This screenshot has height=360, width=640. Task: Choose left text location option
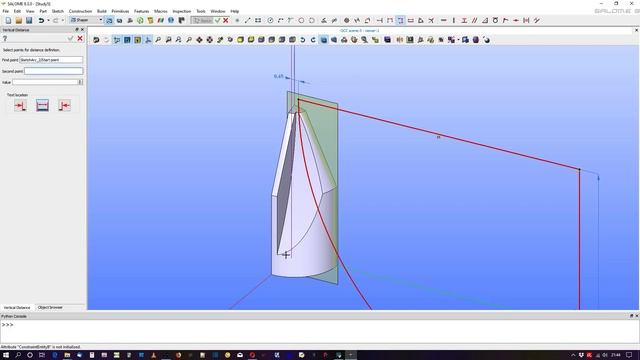click(x=20, y=106)
